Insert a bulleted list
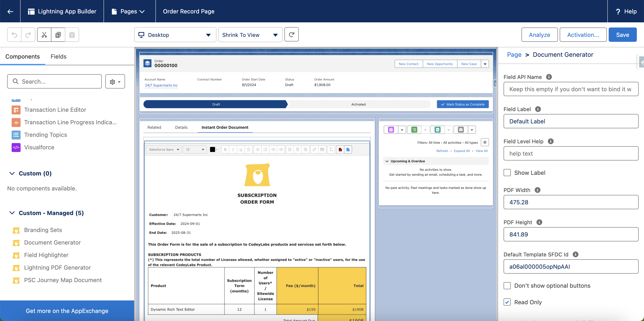Image resolution: width=644 pixels, height=321 pixels. coord(258,150)
